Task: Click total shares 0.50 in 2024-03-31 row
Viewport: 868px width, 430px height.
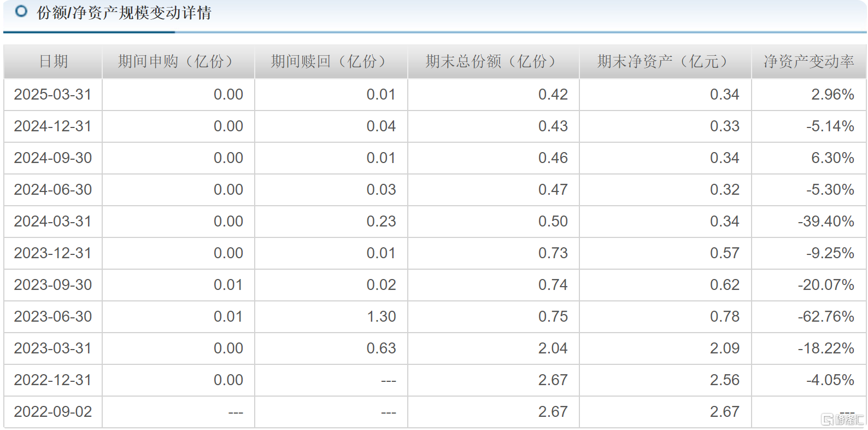Action: pos(553,222)
